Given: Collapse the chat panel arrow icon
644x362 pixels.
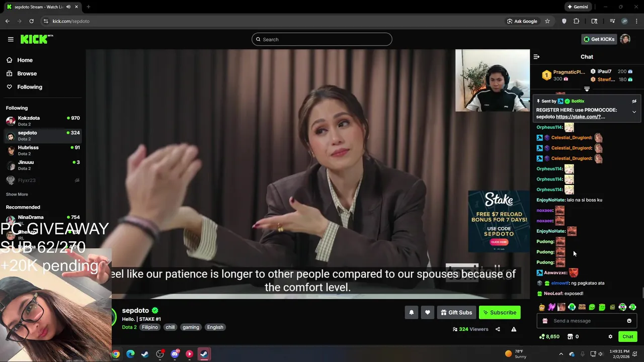Looking at the screenshot, I should tap(536, 57).
